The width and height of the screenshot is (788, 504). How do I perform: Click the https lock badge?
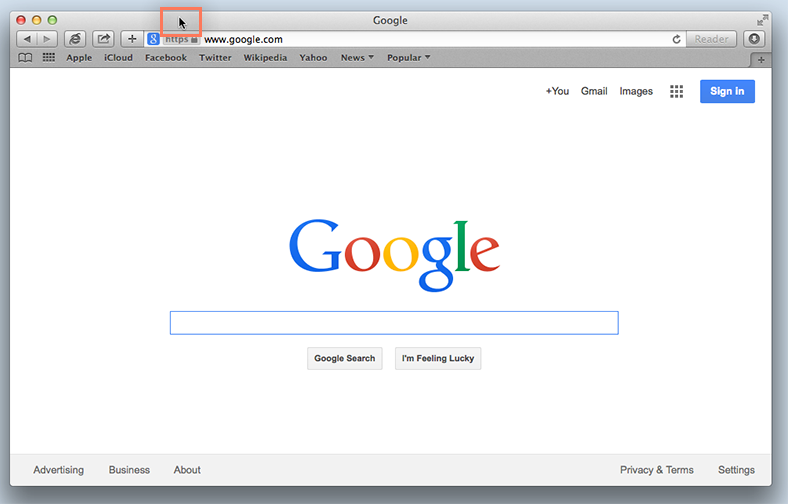click(181, 39)
